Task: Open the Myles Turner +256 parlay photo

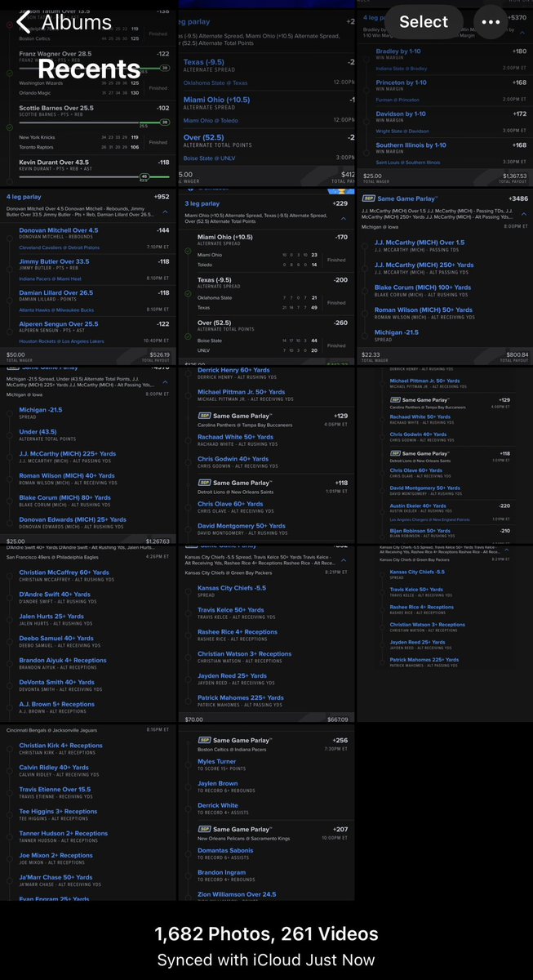Action: click(266, 813)
